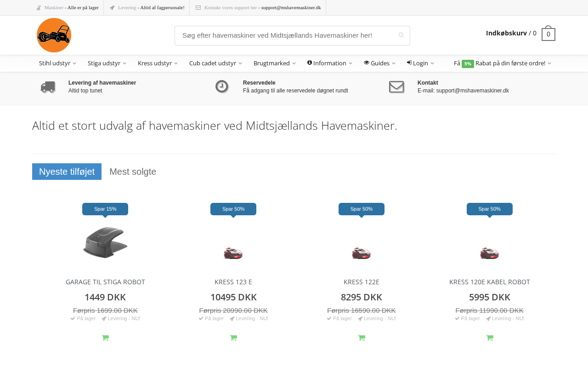Open the Information menu

coord(329,63)
